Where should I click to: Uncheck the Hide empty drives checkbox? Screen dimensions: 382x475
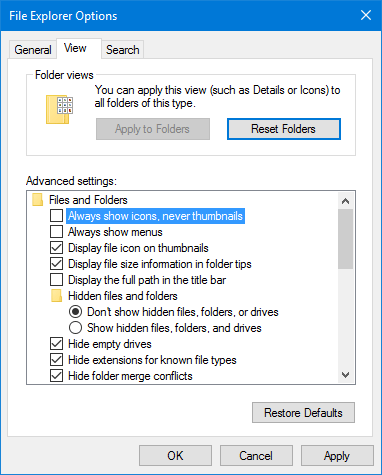click(x=57, y=344)
